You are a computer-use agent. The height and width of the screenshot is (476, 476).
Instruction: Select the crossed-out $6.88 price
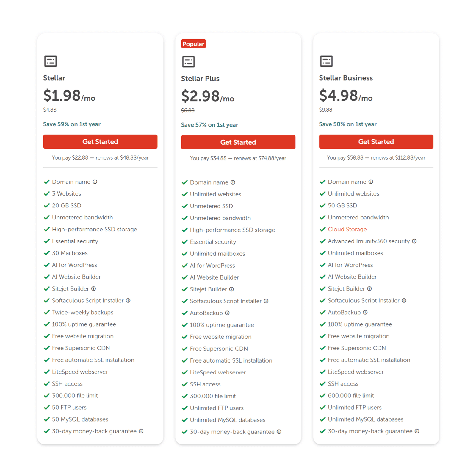(187, 110)
